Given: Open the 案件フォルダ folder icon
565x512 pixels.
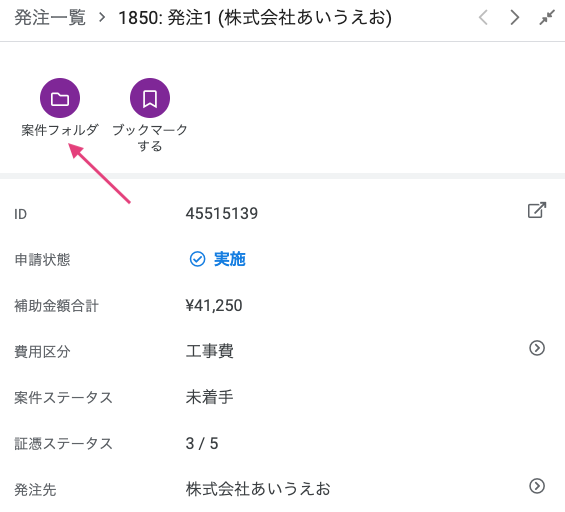Looking at the screenshot, I should 60,98.
